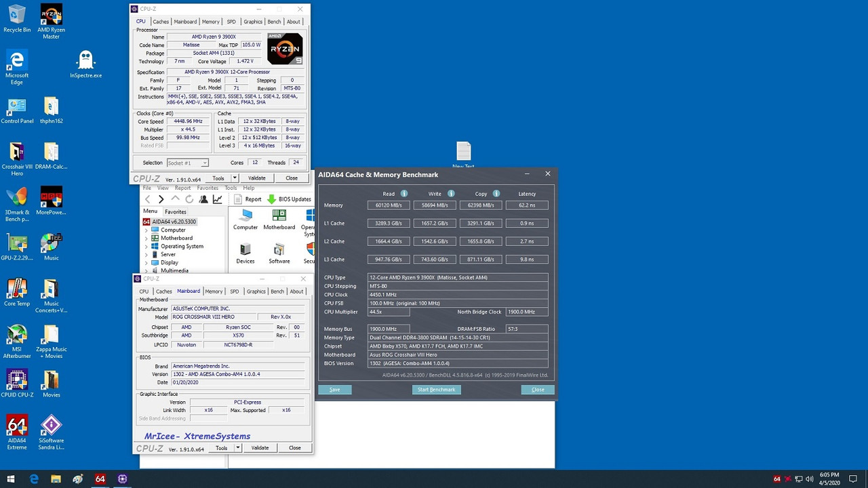Switch to Graphics tab in lower CPU-Z

click(256, 291)
